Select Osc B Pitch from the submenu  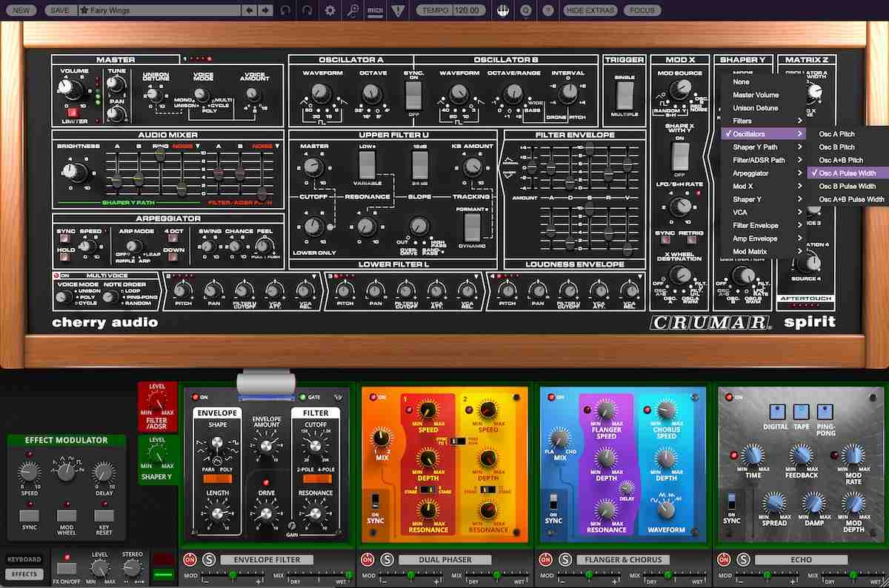click(x=845, y=147)
